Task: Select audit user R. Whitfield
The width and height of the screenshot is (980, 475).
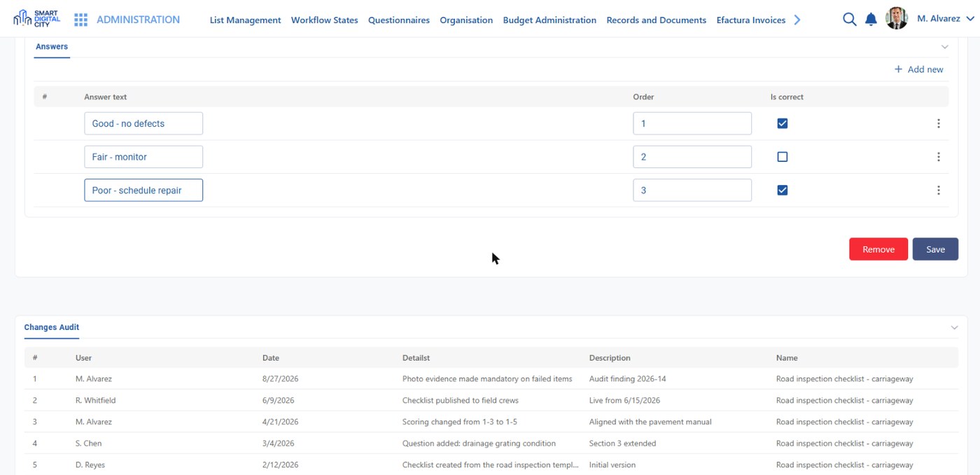Action: tap(96, 401)
